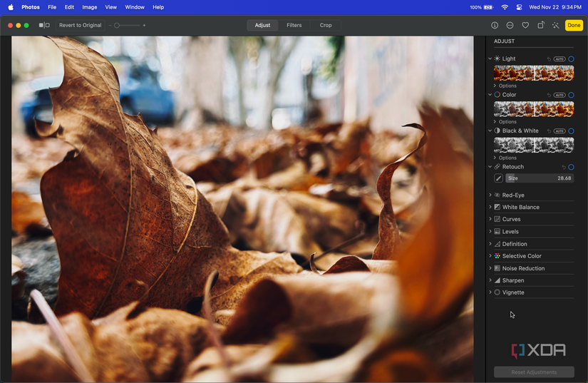Click the Info icon in toolbar
Screen dimensions: 588x383
click(495, 25)
